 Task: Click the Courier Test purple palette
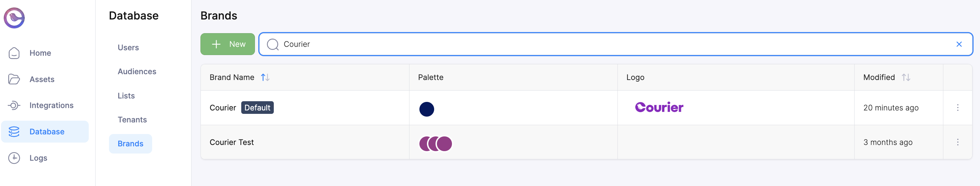tap(435, 144)
